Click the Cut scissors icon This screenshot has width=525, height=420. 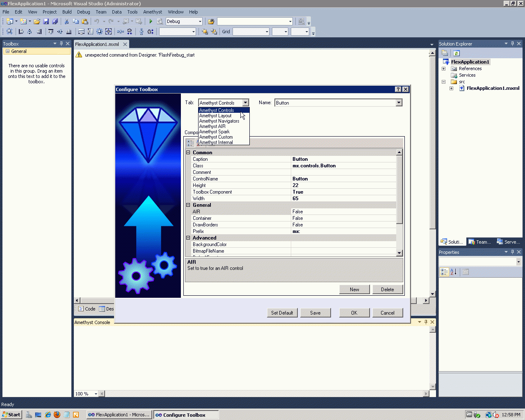click(66, 21)
